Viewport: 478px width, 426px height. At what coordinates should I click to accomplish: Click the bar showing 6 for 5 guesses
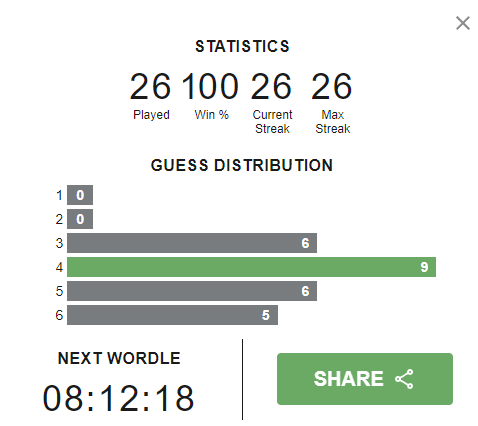pos(192,291)
